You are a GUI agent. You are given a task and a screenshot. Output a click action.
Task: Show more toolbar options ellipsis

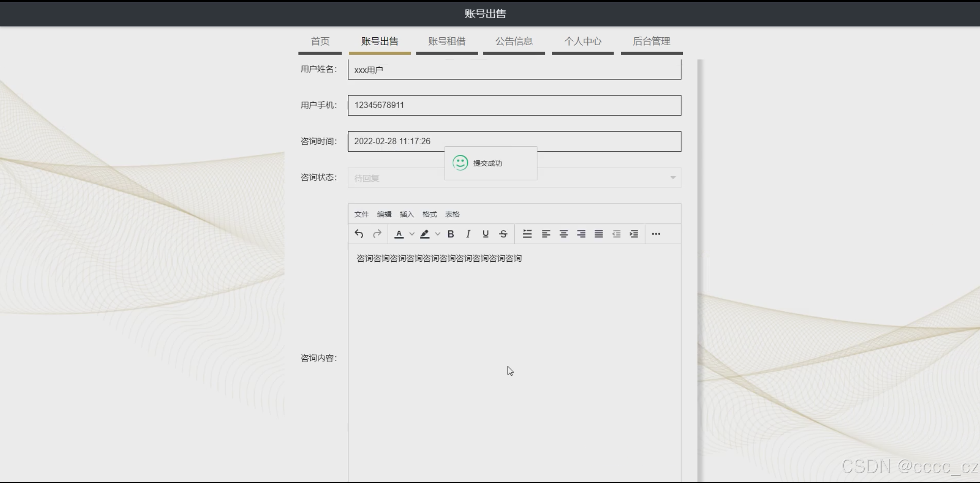[656, 234]
